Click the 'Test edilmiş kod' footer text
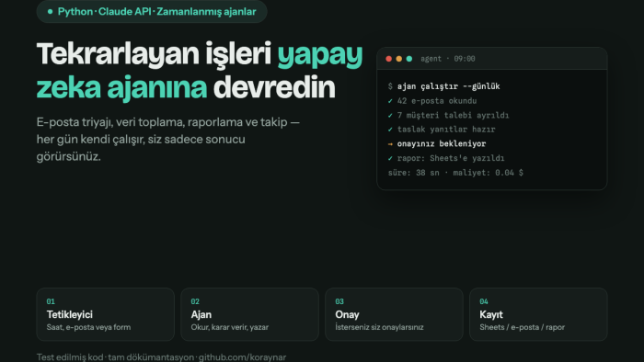Image resolution: width=644 pixels, height=362 pixels. point(70,357)
